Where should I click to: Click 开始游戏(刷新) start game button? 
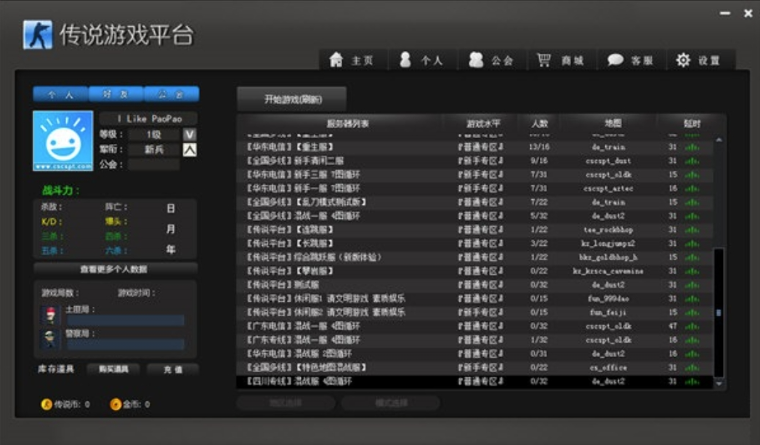[292, 99]
